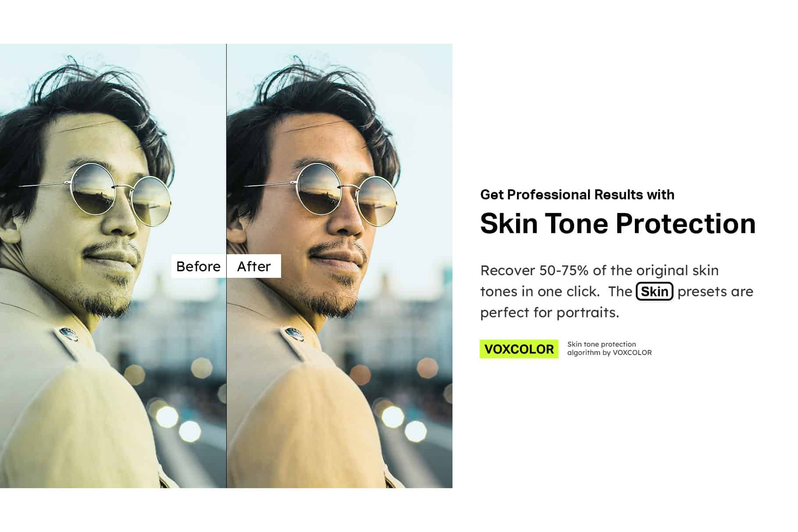The width and height of the screenshot is (798, 532).
Task: Click the sunglasses in the Before photo
Action: [x=118, y=194]
